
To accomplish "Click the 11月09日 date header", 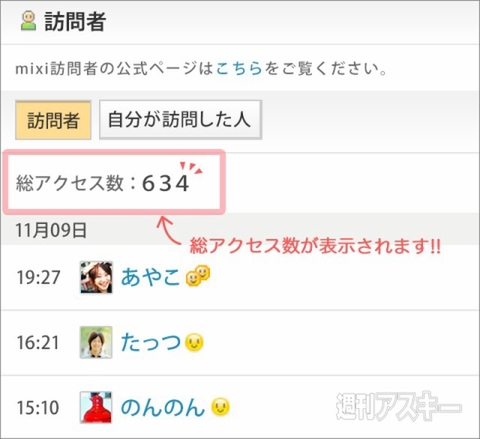I will coord(51,230).
